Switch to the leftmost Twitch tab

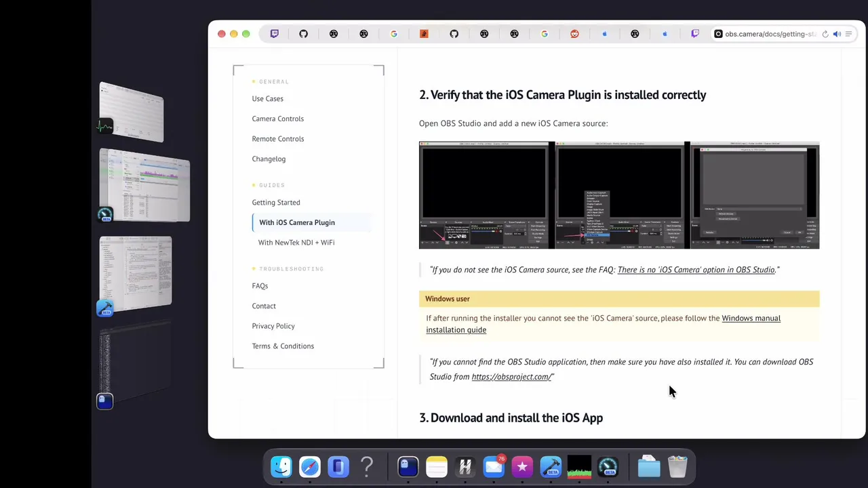274,34
